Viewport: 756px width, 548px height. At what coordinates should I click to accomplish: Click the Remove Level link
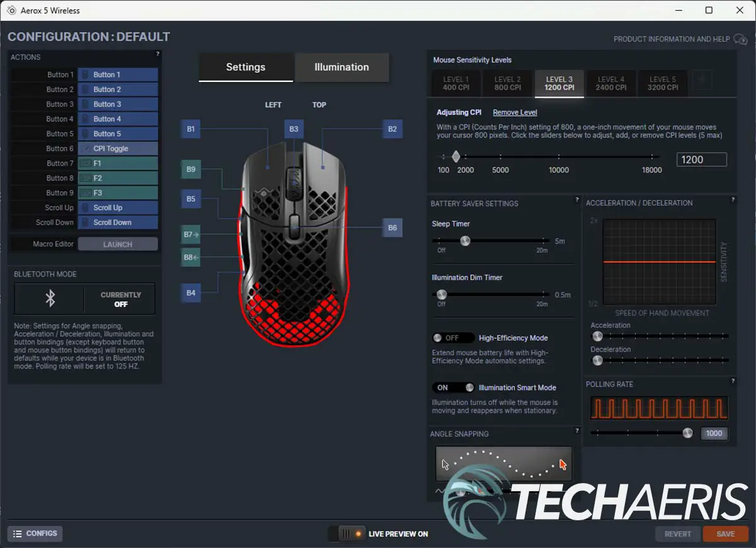click(x=515, y=112)
